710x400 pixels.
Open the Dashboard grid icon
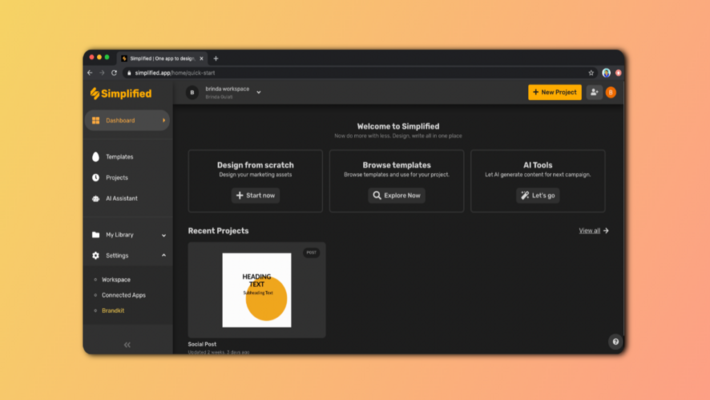tap(96, 120)
